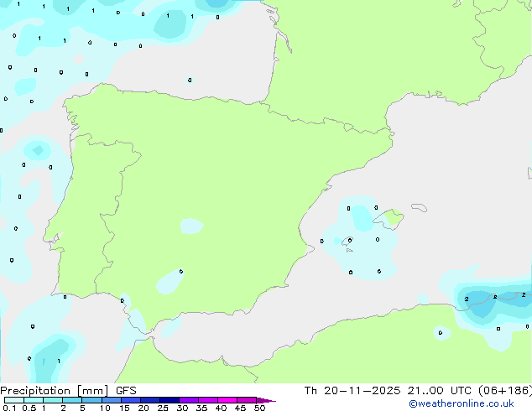Click the 'Th 20-11-2025' date text

(352, 391)
